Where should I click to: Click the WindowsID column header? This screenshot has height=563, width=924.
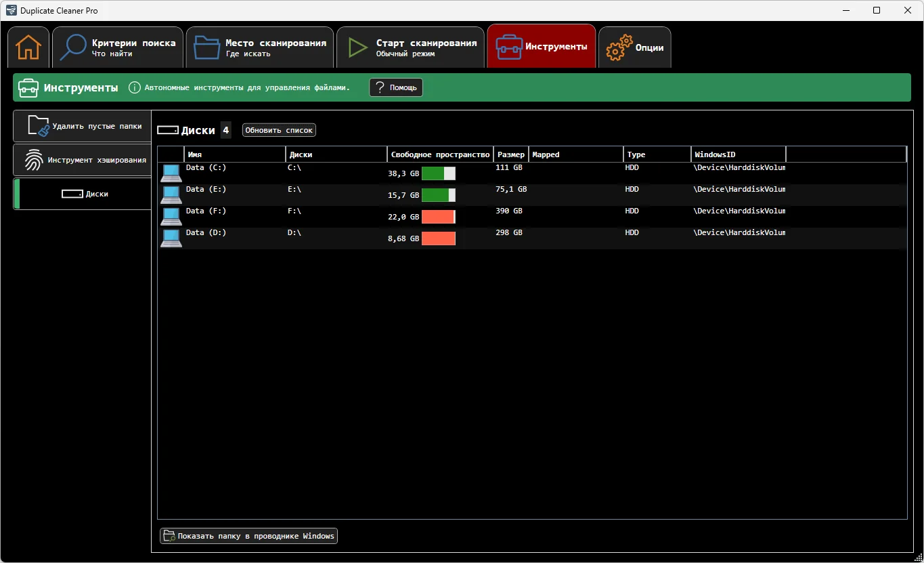pyautogui.click(x=738, y=154)
